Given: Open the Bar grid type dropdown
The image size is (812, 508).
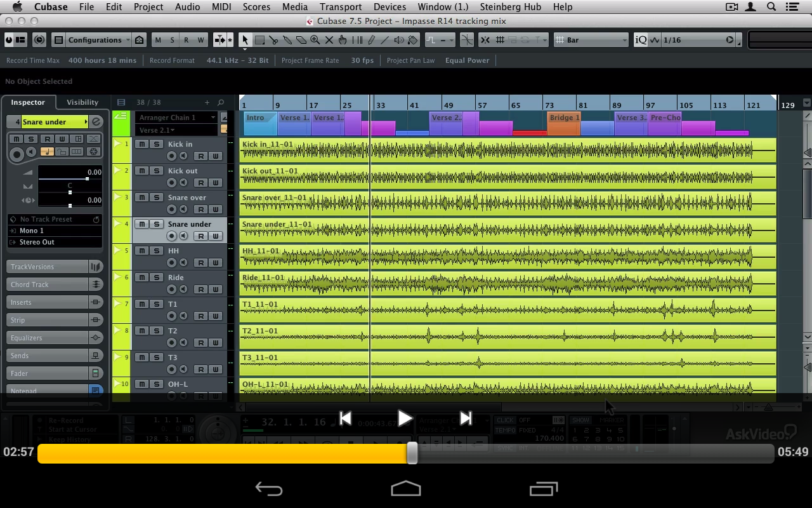Looking at the screenshot, I should (591, 40).
